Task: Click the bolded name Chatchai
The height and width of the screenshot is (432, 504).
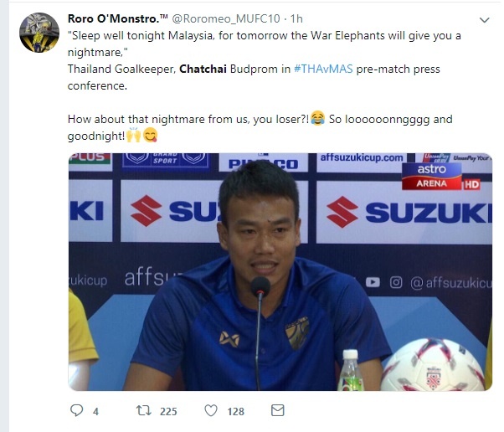Action: 203,69
